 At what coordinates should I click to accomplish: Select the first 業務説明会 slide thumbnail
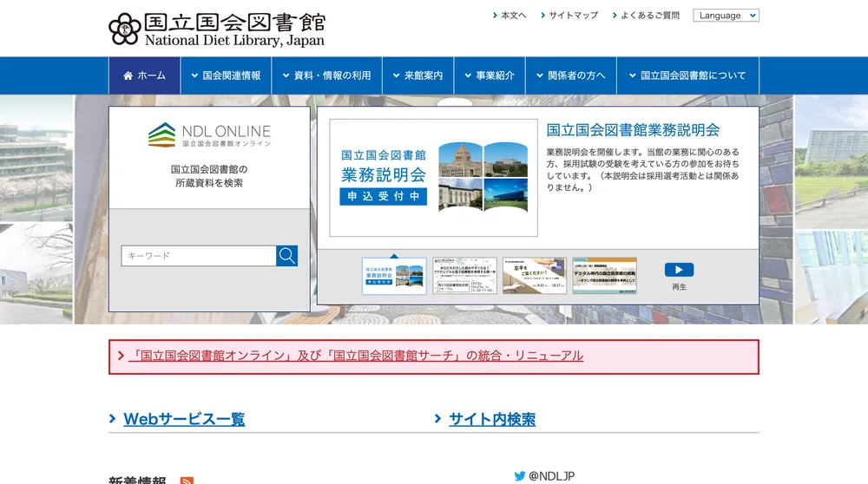coord(394,276)
